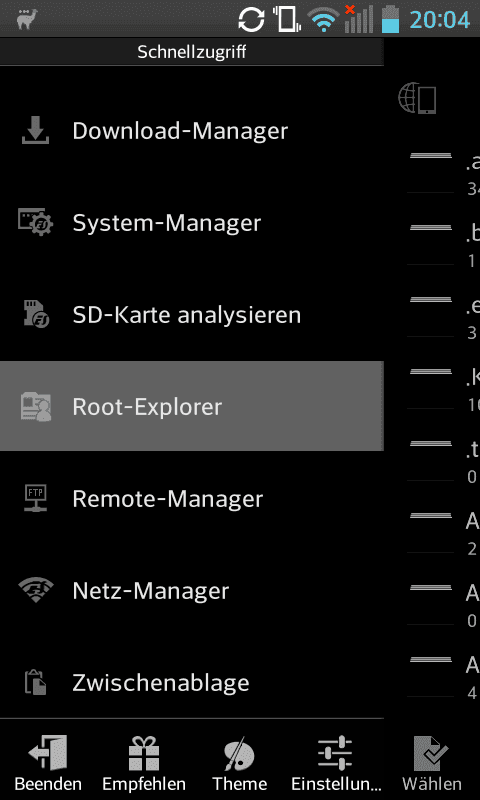Viewport: 480px width, 800px height.
Task: Tap the Schnellzugriff header
Action: point(192,52)
